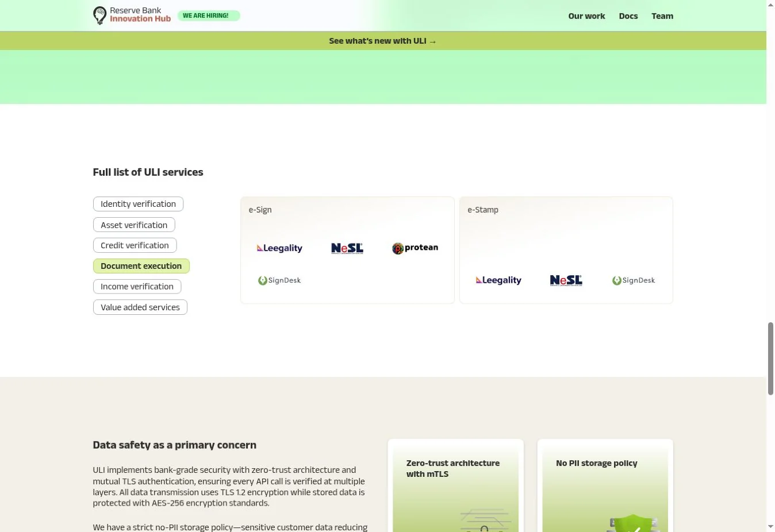Click the e-Sign card title
The width and height of the screenshot is (775, 532).
[x=260, y=210]
